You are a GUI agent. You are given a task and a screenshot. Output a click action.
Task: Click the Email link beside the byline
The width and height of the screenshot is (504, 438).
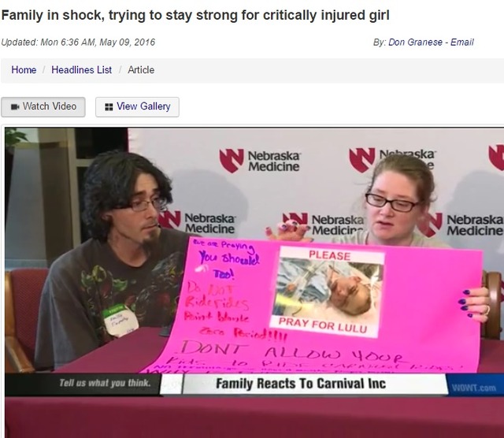[462, 42]
